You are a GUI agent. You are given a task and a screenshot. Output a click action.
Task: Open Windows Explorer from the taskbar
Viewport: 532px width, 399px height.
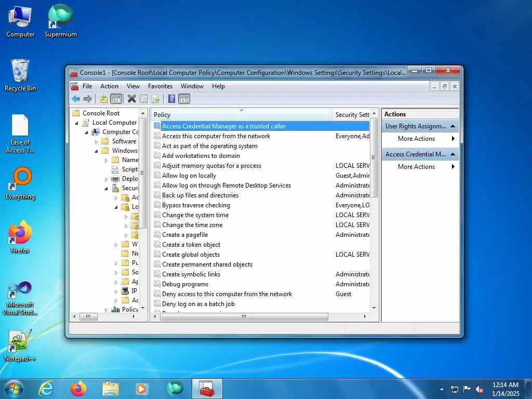click(110, 389)
